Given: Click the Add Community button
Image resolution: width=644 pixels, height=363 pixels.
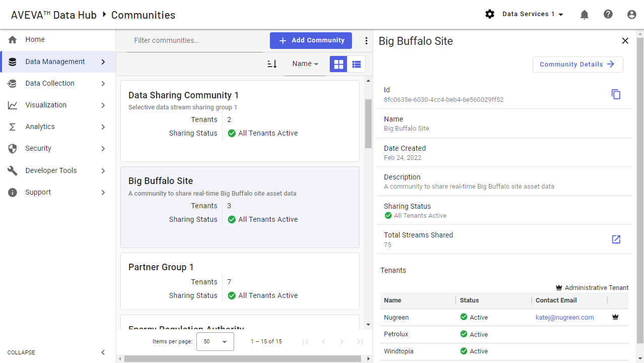Looking at the screenshot, I should (x=311, y=40).
